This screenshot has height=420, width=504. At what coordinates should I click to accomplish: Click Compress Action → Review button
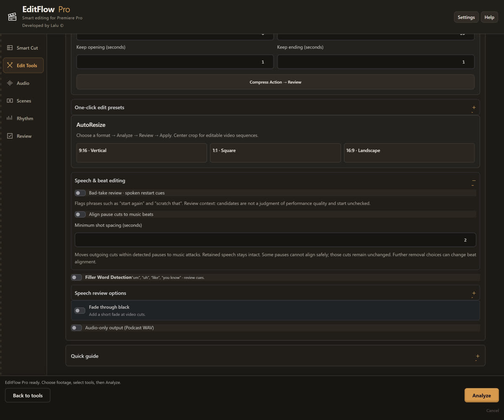pos(276,82)
